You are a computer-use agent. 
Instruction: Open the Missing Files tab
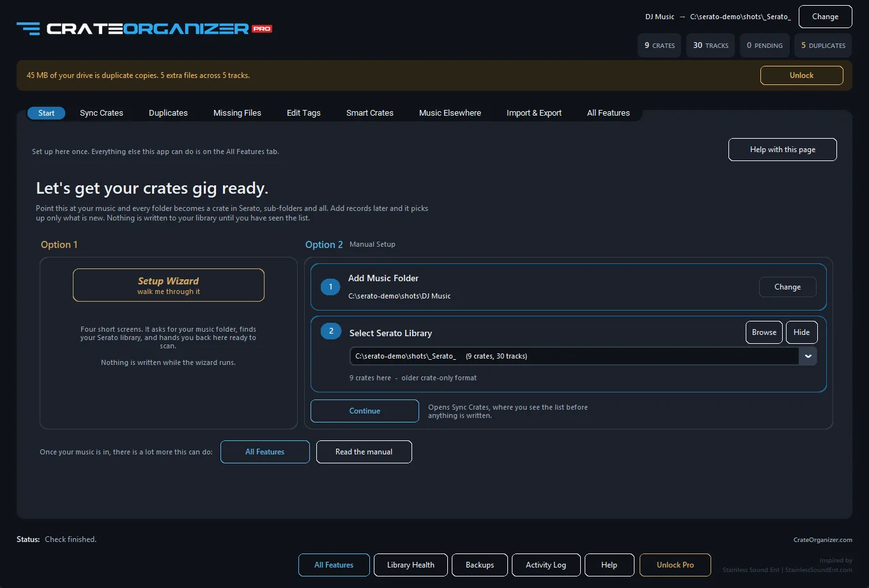click(x=237, y=113)
